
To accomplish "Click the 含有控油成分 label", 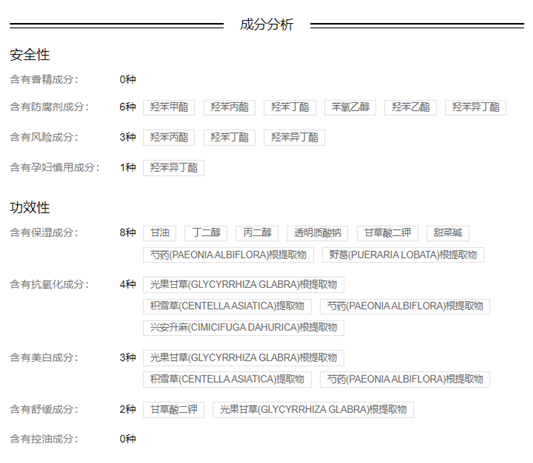I will pos(44,439).
